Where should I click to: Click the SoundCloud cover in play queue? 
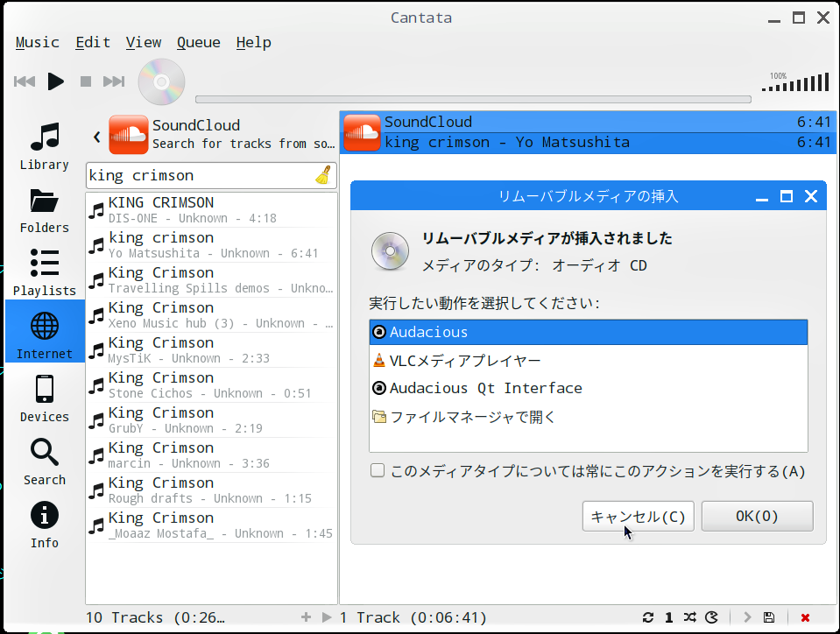point(362,132)
